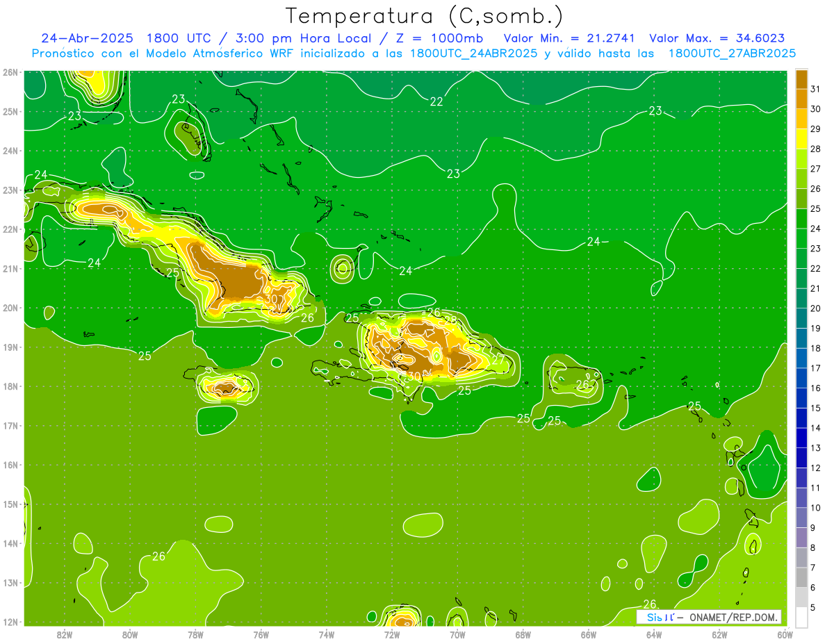Viewport: 834px width, 644px height.
Task: Click valid-until time "1800UTC_27ABR2025"
Action: [732, 53]
